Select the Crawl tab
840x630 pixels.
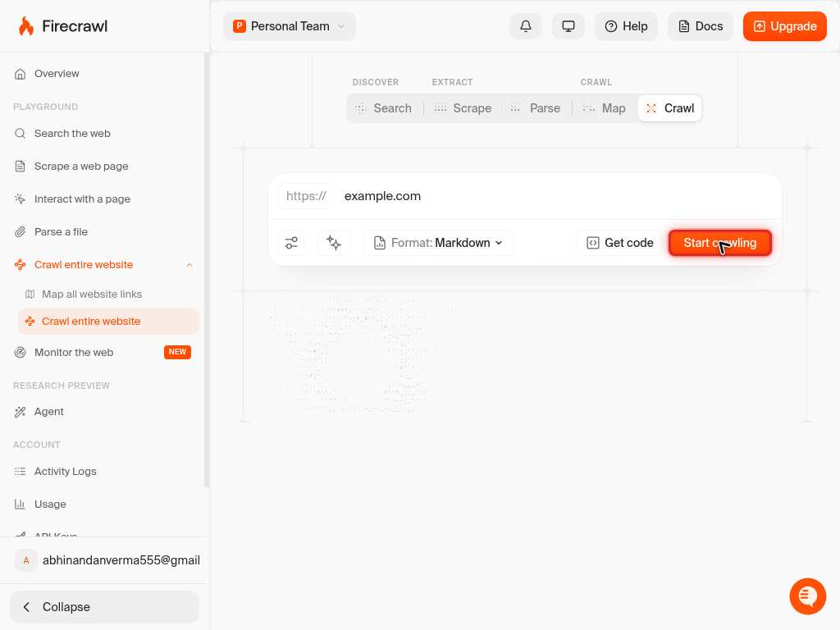click(670, 108)
